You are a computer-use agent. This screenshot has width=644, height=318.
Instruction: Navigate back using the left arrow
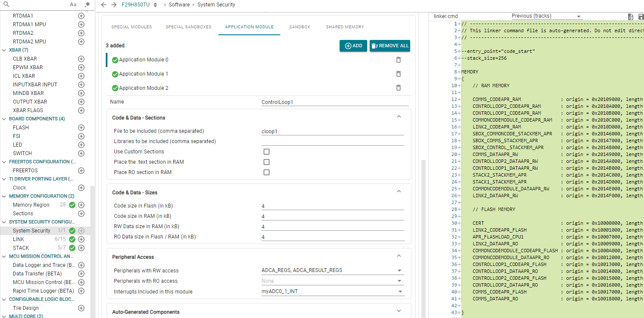coord(104,5)
